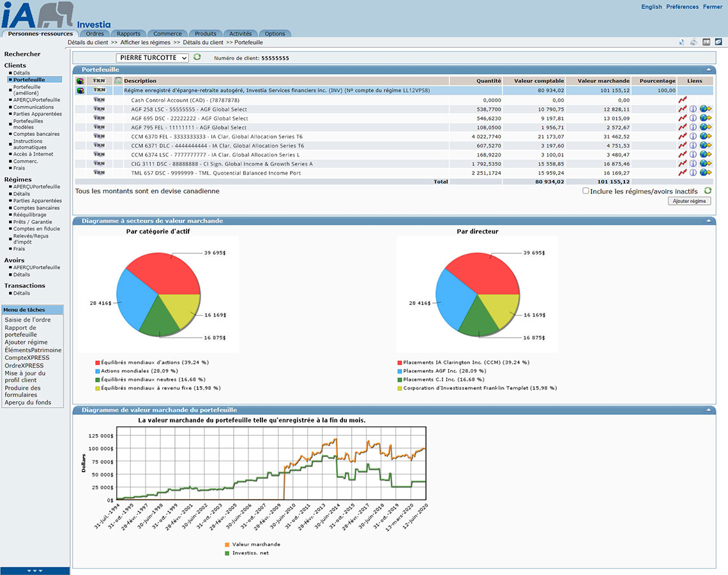The image size is (728, 575).
Task: Open globe link for CCM 6374 LSC row
Action: click(x=705, y=154)
